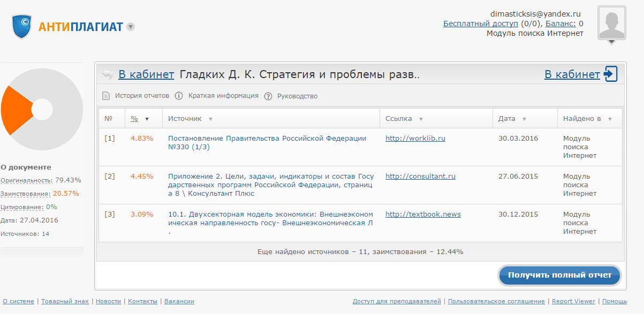
Task: Open Report Viewer link in the footer
Action: coord(573,302)
